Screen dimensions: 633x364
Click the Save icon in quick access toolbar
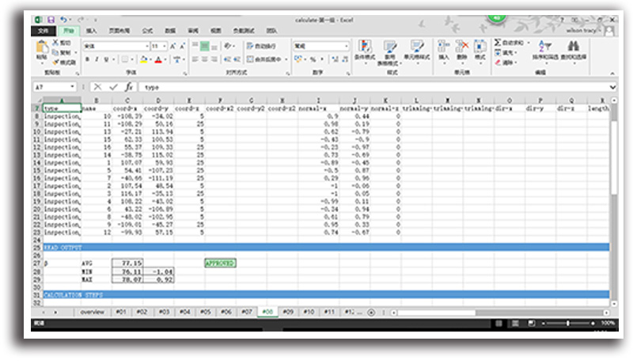click(x=51, y=20)
